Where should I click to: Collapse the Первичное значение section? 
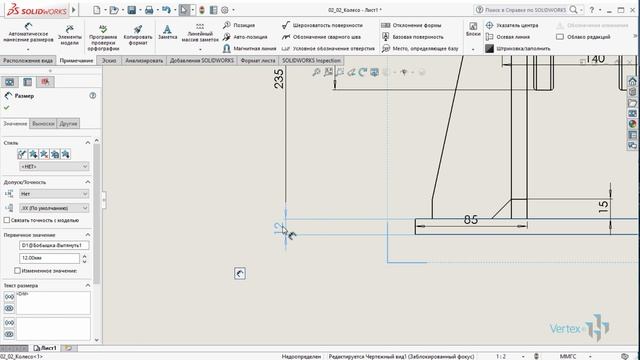click(x=87, y=235)
